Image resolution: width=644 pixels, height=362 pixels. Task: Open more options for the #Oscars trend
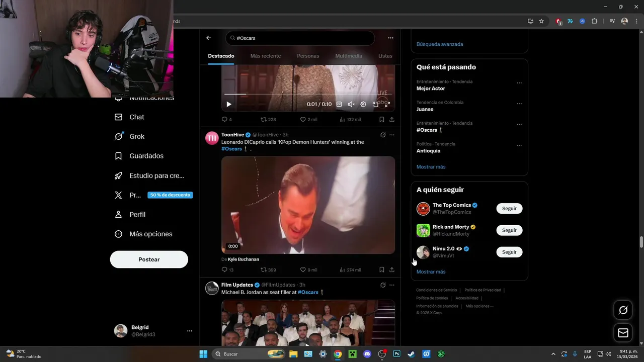pos(519,124)
